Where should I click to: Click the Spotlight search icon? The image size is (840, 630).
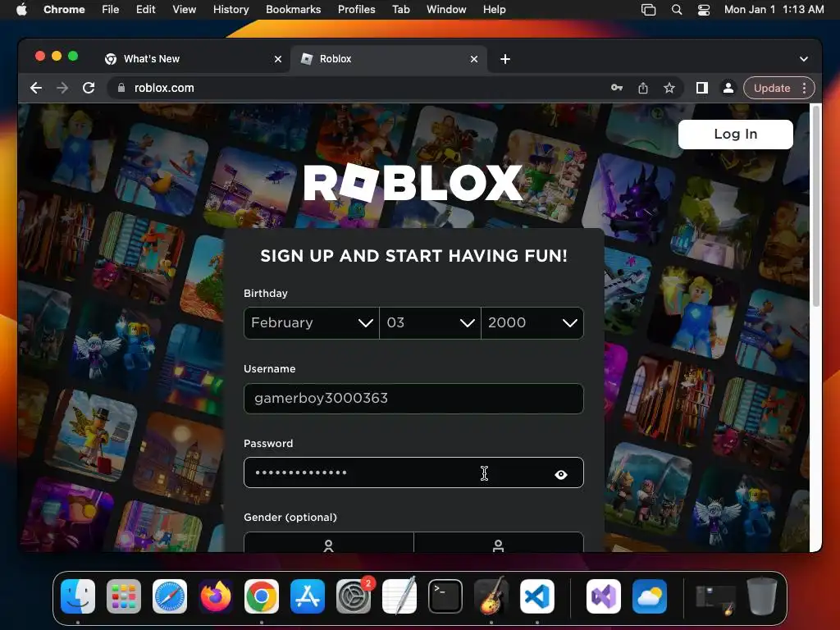[x=677, y=10]
